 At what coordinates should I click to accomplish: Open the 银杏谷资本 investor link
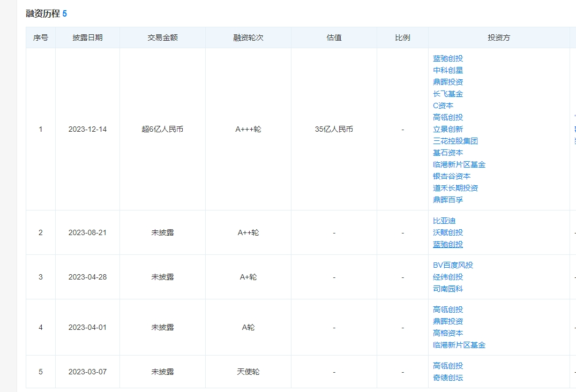tap(452, 176)
